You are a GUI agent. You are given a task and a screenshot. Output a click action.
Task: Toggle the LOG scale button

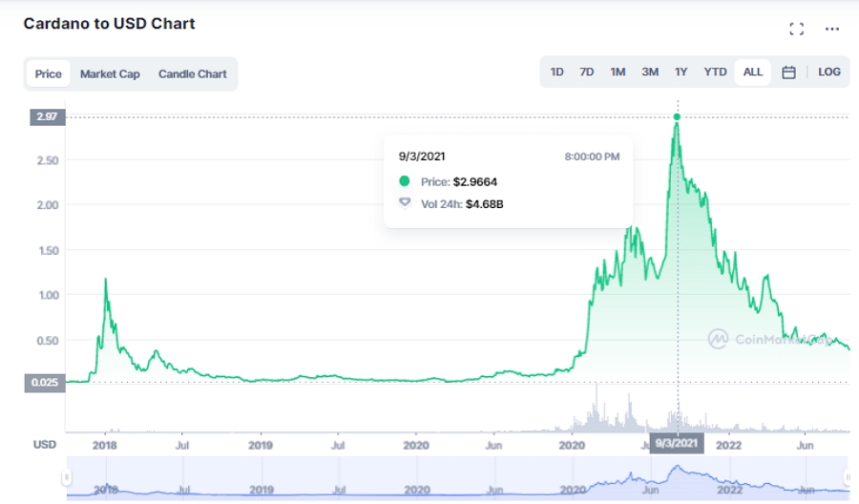pyautogui.click(x=829, y=73)
